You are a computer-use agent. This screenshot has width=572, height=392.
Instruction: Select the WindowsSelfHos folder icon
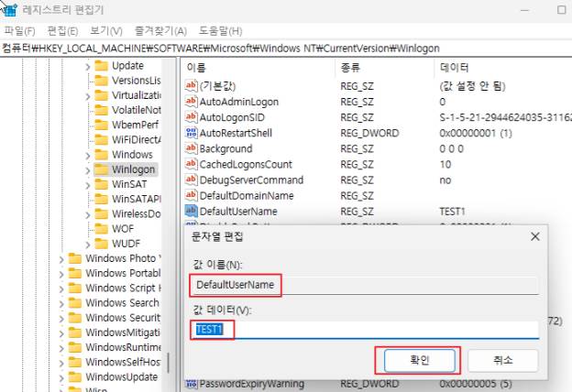click(75, 362)
